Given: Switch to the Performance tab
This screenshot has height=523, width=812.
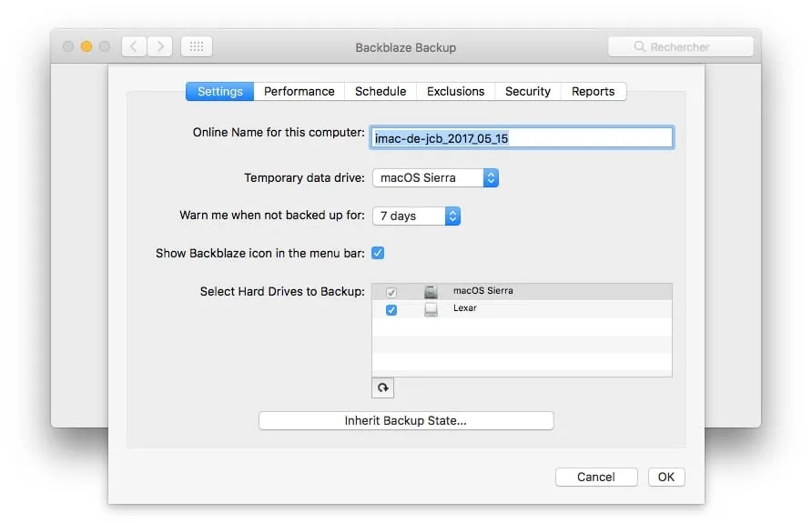Looking at the screenshot, I should pos(299,92).
